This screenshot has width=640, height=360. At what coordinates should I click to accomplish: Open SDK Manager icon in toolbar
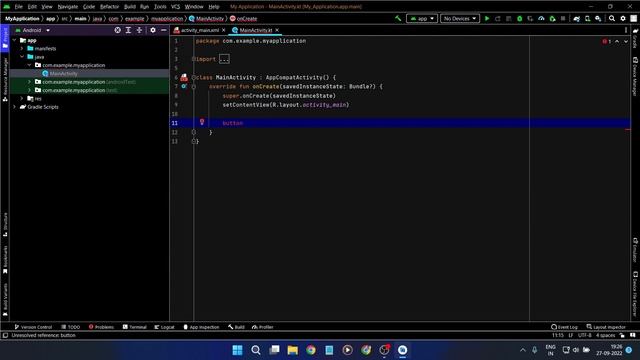coord(598,18)
